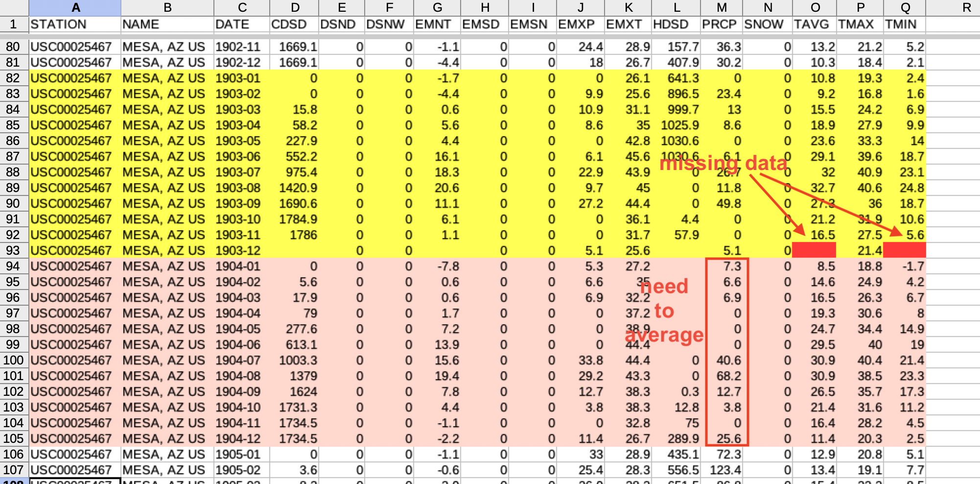Select TMAX value 35.7 in row 102
This screenshot has height=484, width=980.
click(x=860, y=391)
